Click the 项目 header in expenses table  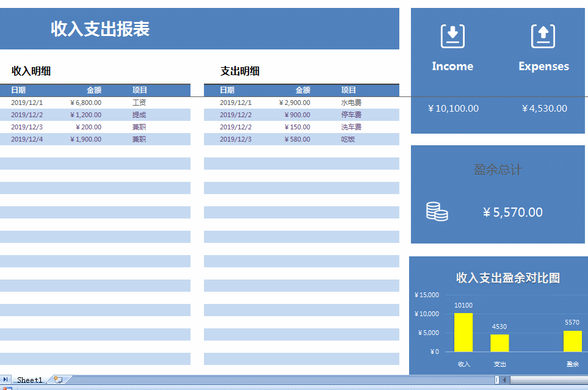point(349,90)
